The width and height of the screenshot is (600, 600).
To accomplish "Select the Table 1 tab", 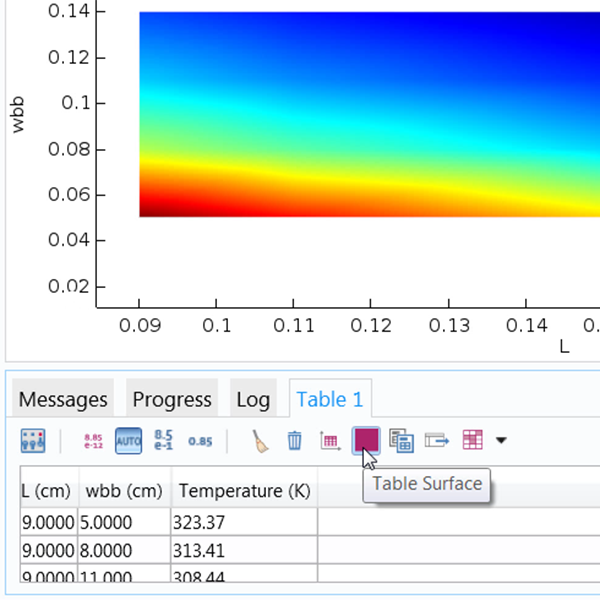I will (329, 399).
